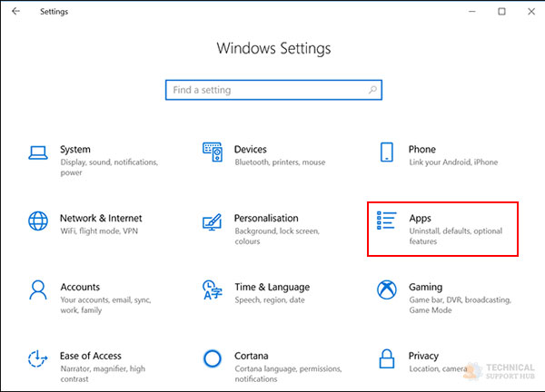Image resolution: width=545 pixels, height=392 pixels.
Task: Click the Phone icon
Action: click(x=387, y=152)
